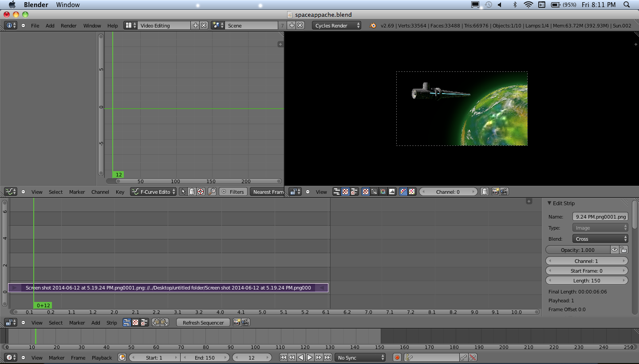This screenshot has height=364, width=639.
Task: Jump to the first frame in timeline
Action: pyautogui.click(x=283, y=358)
